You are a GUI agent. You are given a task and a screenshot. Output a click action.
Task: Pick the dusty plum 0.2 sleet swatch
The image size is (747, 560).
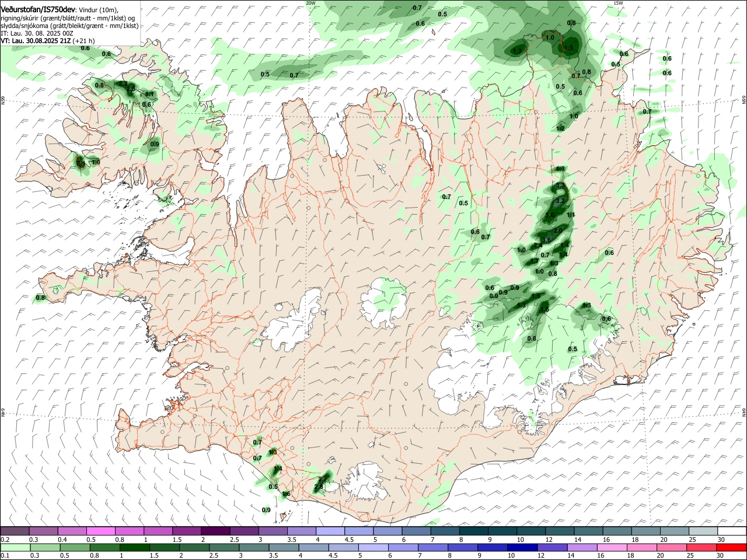tap(15, 531)
